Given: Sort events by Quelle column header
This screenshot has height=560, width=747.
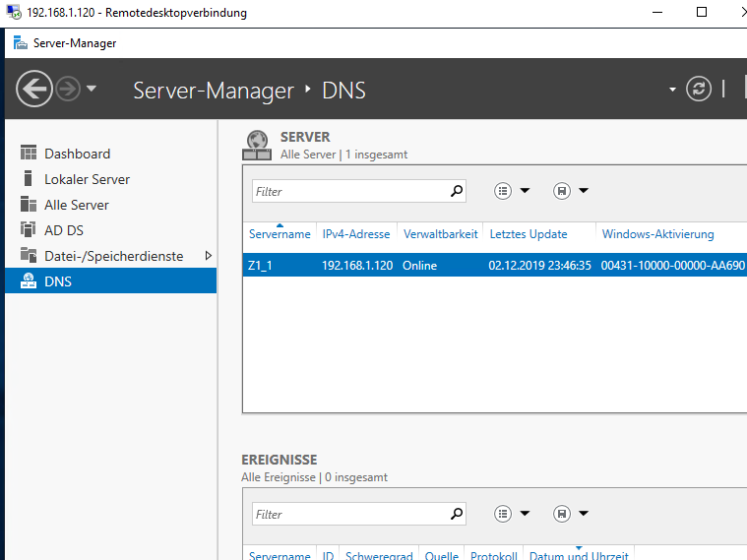Looking at the screenshot, I should [x=442, y=555].
